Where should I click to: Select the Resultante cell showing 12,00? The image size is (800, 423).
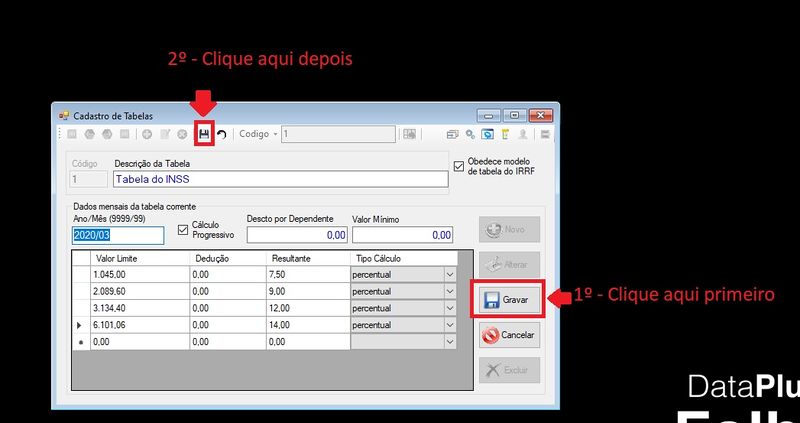[x=308, y=308]
